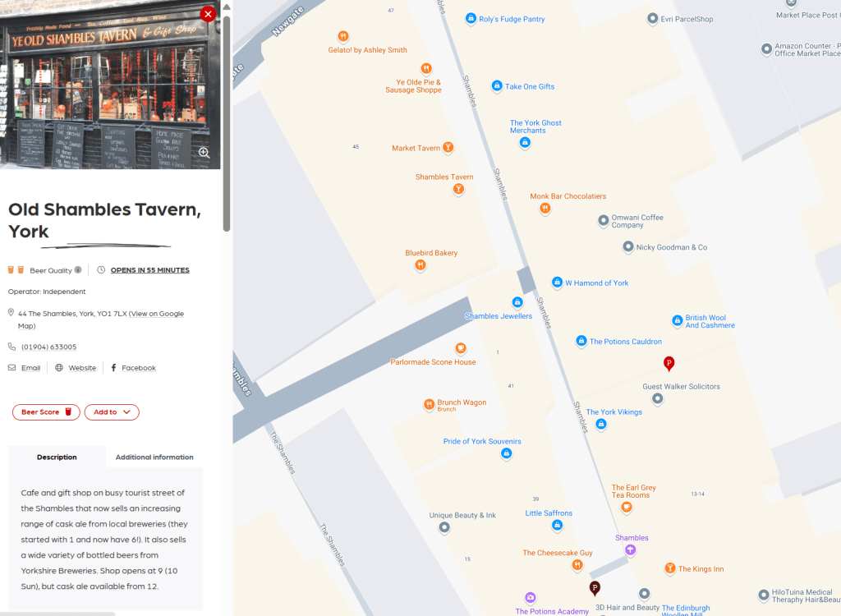Select The Kings Inn bar marker
Image resolution: width=841 pixels, height=616 pixels.
pos(670,568)
